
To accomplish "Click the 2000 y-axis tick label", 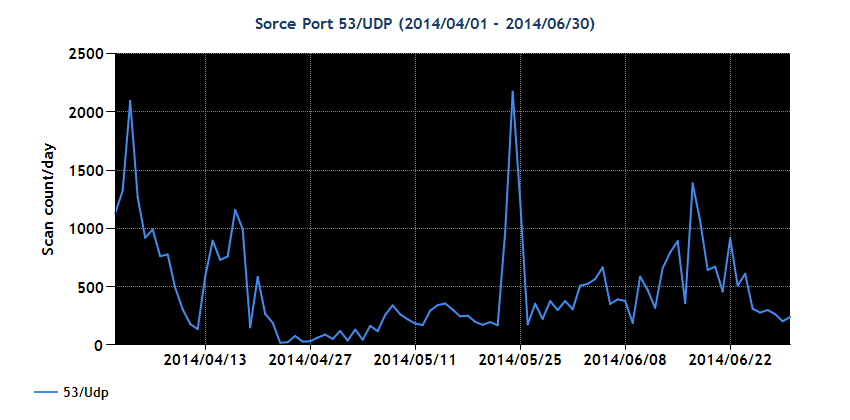I will (x=86, y=112).
